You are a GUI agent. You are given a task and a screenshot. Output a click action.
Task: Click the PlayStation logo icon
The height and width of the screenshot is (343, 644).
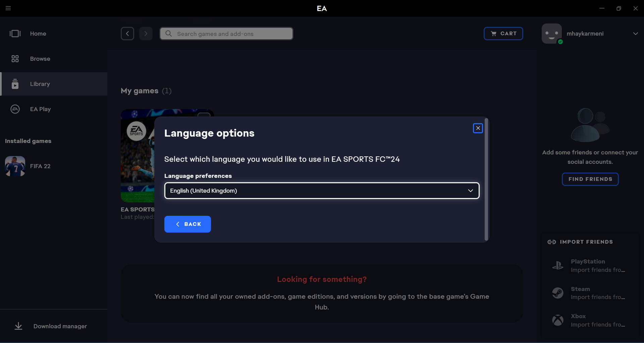tap(558, 265)
